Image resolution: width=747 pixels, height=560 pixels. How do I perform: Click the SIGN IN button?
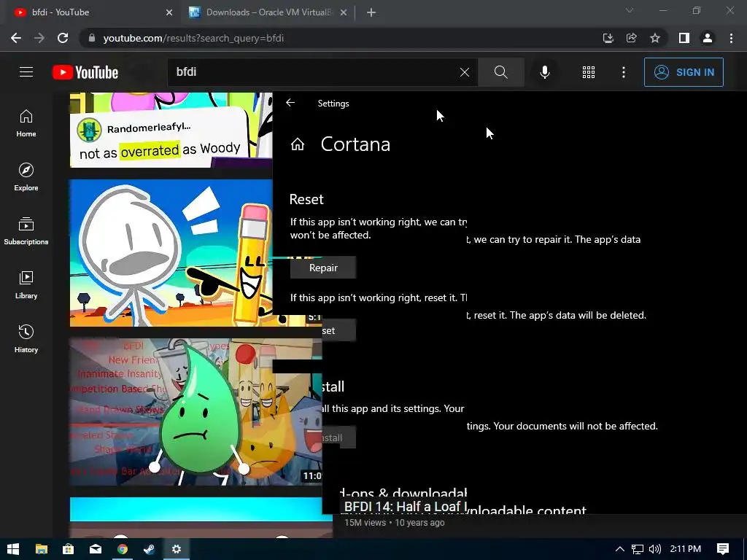coord(684,72)
